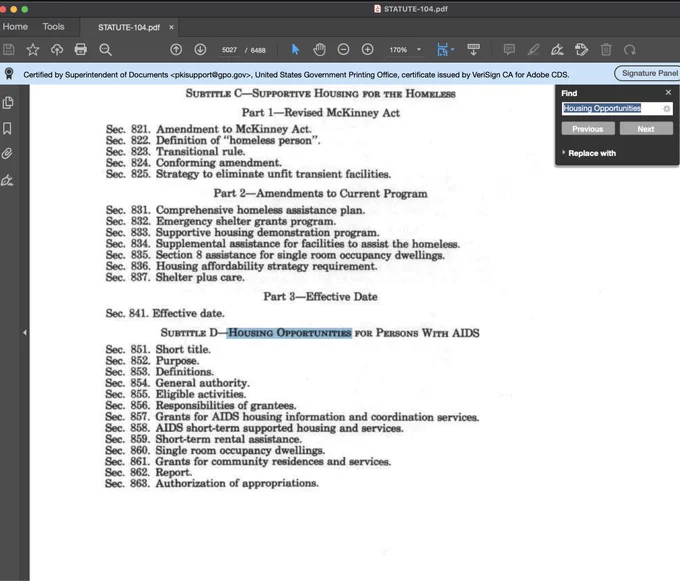The height and width of the screenshot is (581, 680).
Task: Click Sec. 863 Authorization of appropriations
Action: tap(212, 483)
